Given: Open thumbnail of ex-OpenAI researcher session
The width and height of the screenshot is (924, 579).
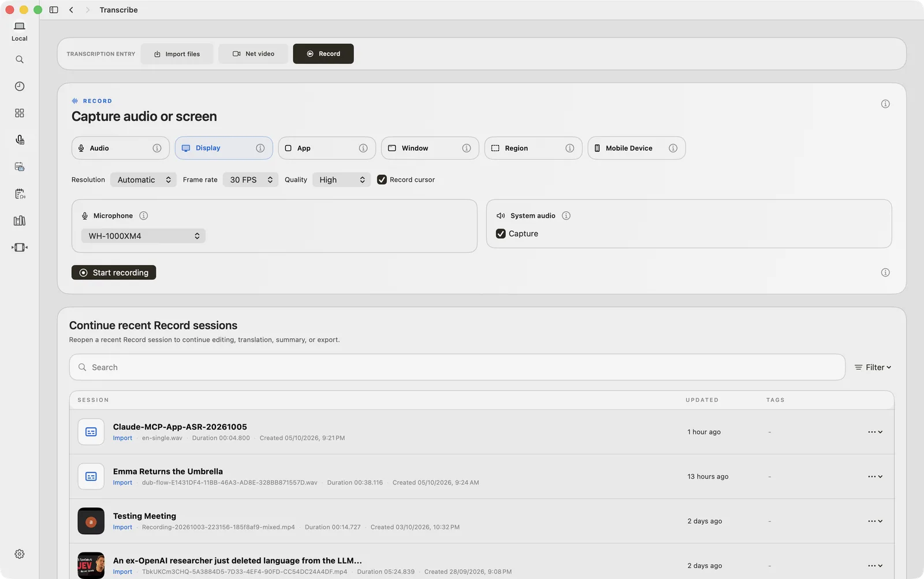Looking at the screenshot, I should click(91, 566).
